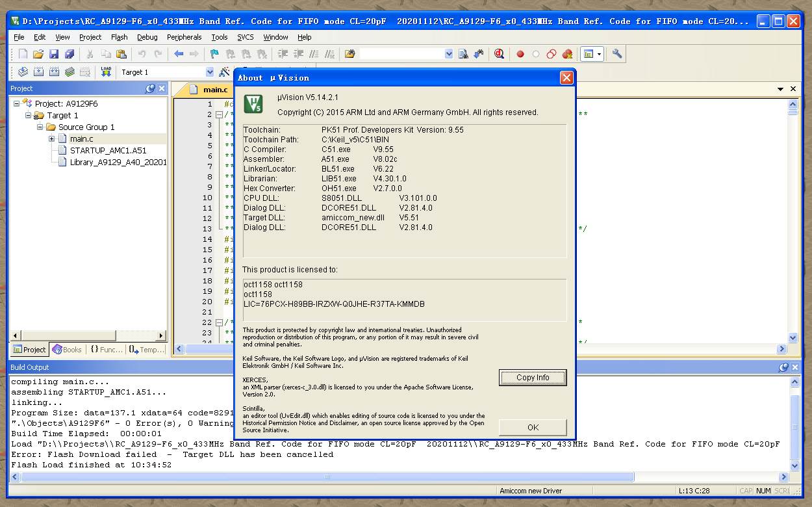Click the CAP indicator in status bar
This screenshot has width=812, height=507.
(746, 491)
